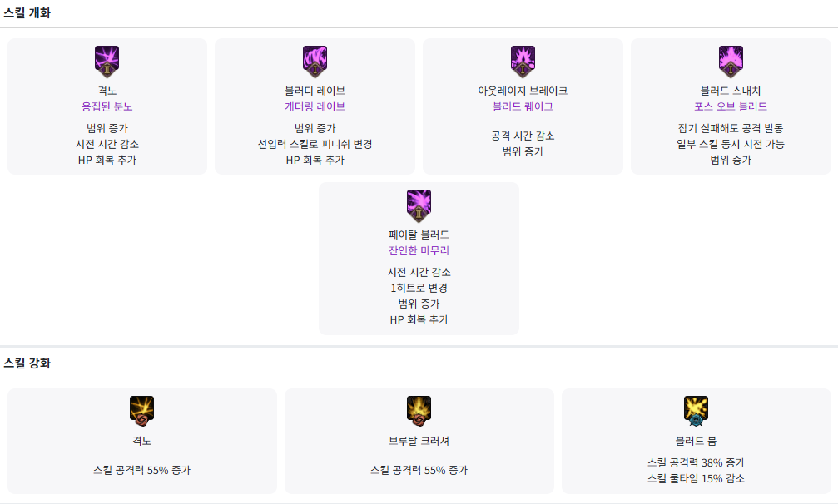Click the 아웃레이지 브레이크 skill name

(x=523, y=91)
